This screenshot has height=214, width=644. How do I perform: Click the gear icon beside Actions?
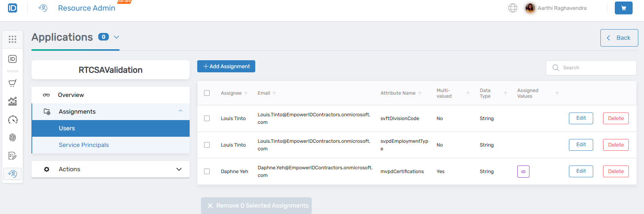pos(47,169)
